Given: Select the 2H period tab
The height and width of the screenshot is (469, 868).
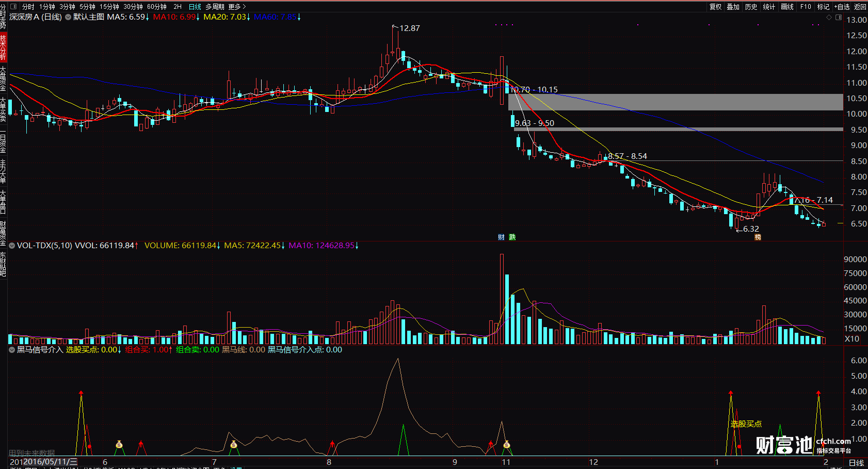Looking at the screenshot, I should pyautogui.click(x=178, y=7).
